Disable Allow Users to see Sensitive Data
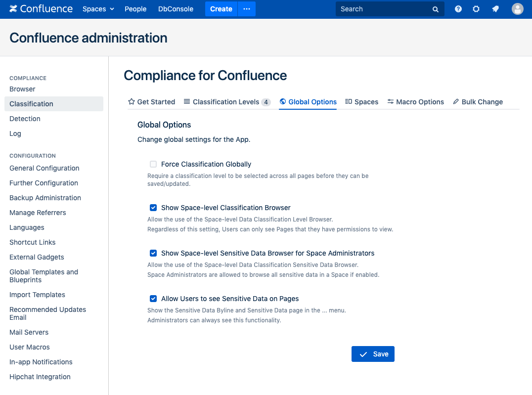The height and width of the screenshot is (395, 532). pyautogui.click(x=153, y=299)
